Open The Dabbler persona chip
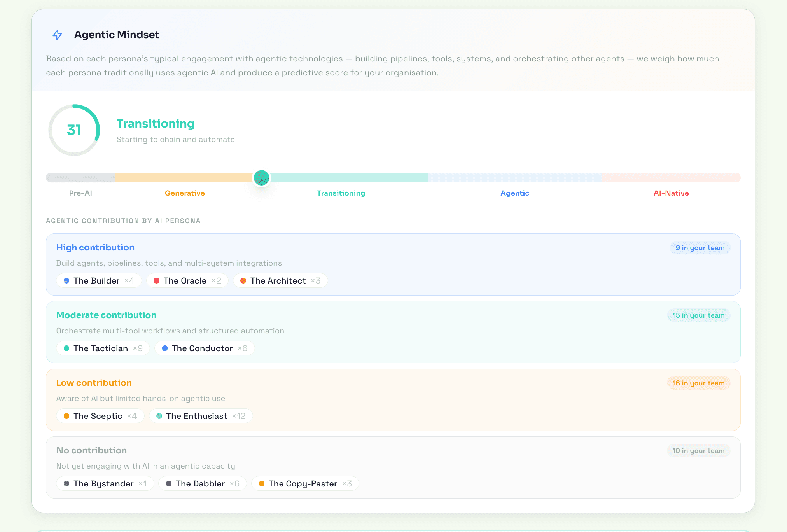 click(x=203, y=484)
